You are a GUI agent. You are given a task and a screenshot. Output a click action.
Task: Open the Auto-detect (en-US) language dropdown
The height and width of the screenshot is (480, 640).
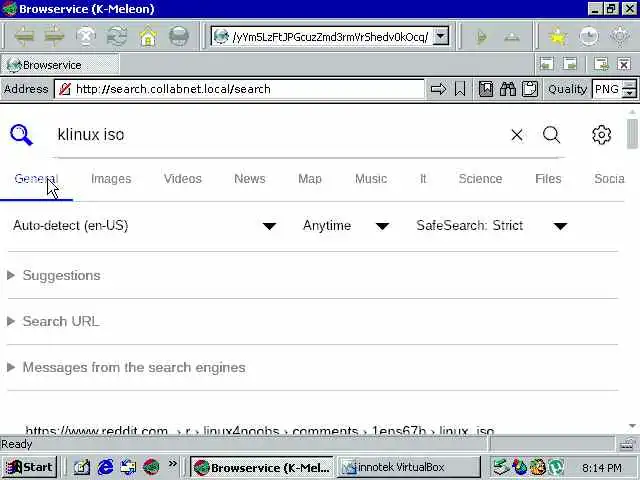pos(145,226)
